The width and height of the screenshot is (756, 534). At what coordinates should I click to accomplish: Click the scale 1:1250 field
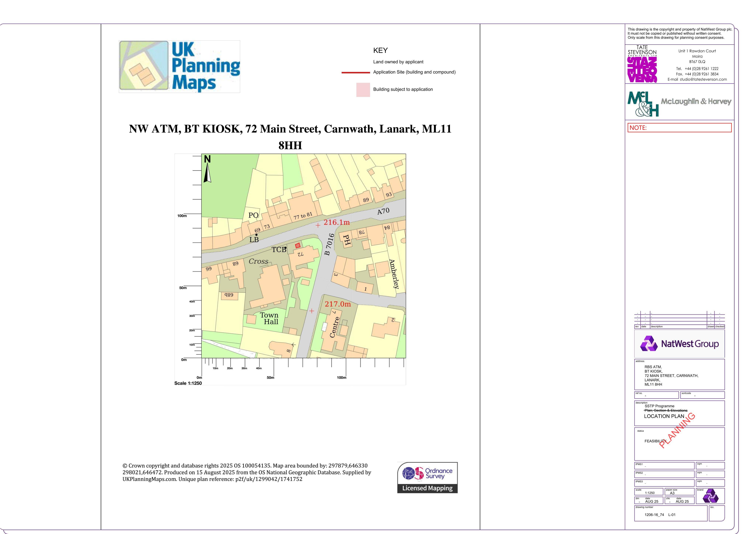(x=649, y=492)
